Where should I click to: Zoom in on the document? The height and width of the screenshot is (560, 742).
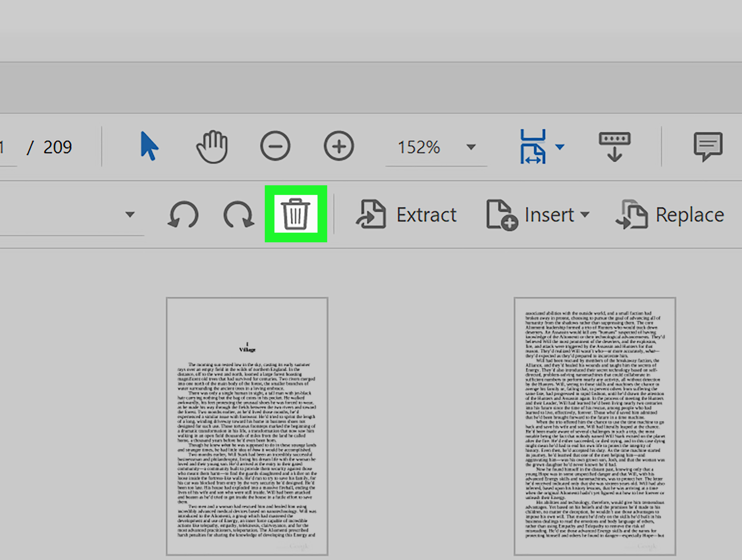(339, 146)
